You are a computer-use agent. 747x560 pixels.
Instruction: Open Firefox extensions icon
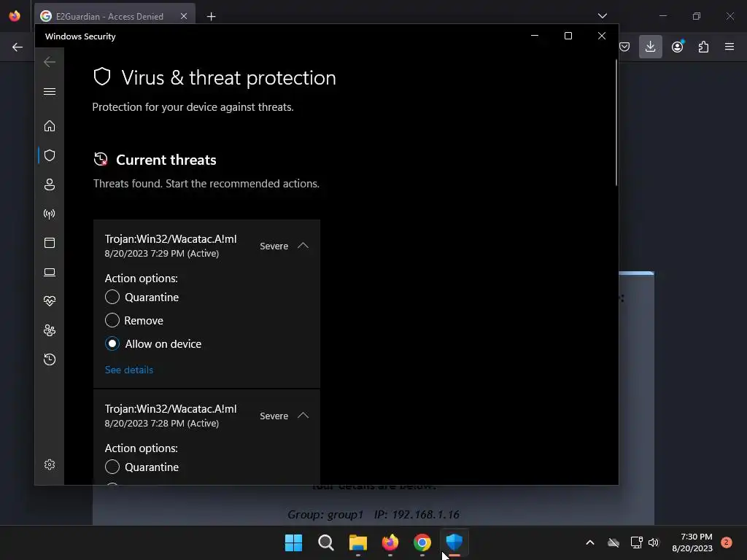[703, 47]
